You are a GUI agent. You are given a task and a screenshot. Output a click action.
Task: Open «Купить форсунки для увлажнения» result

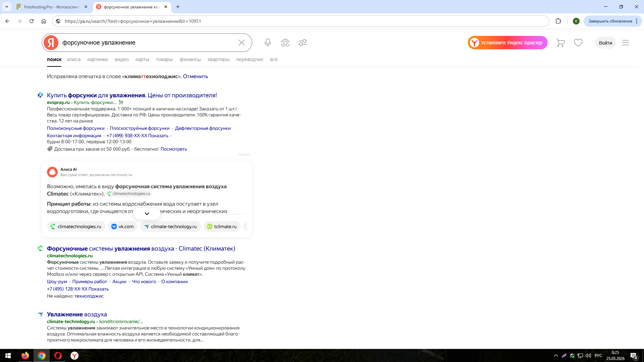coord(132,95)
